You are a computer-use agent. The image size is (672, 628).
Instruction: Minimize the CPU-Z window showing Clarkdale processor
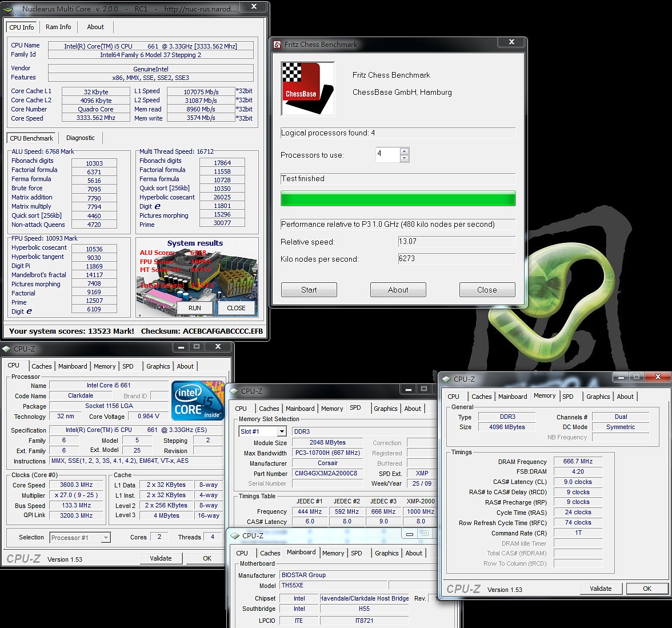point(181,347)
